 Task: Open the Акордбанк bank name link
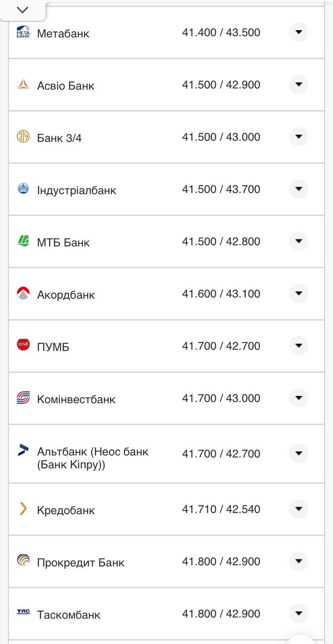(66, 295)
